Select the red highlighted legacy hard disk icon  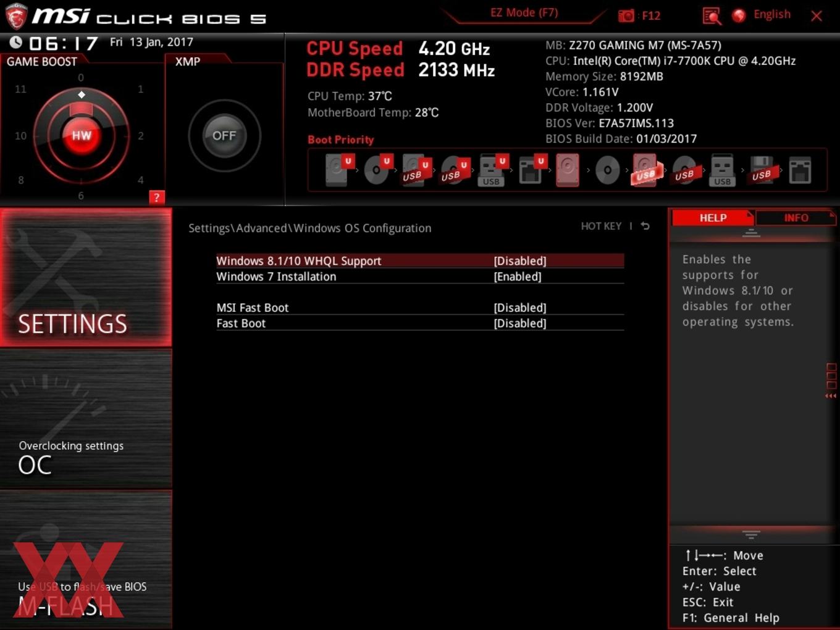(x=568, y=170)
